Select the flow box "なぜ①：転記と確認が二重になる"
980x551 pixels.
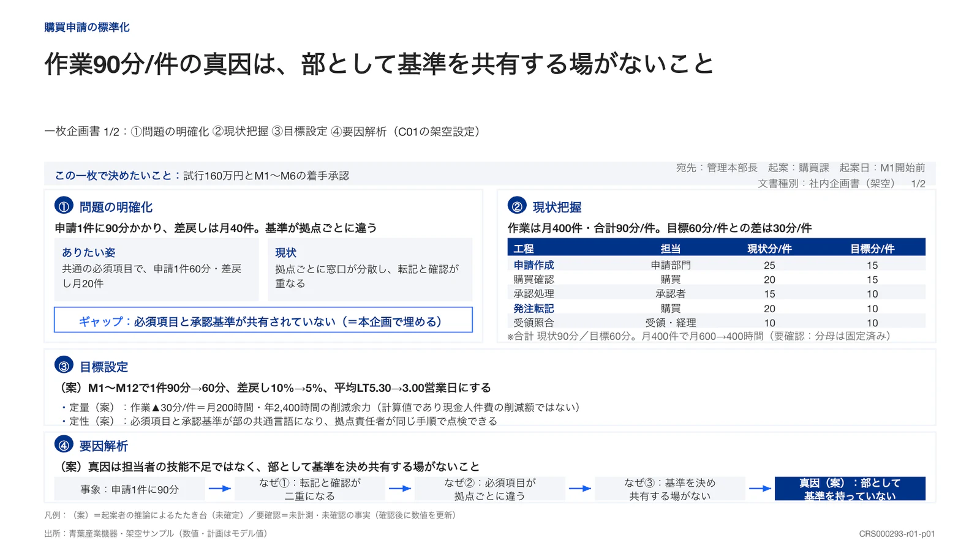coord(309,489)
